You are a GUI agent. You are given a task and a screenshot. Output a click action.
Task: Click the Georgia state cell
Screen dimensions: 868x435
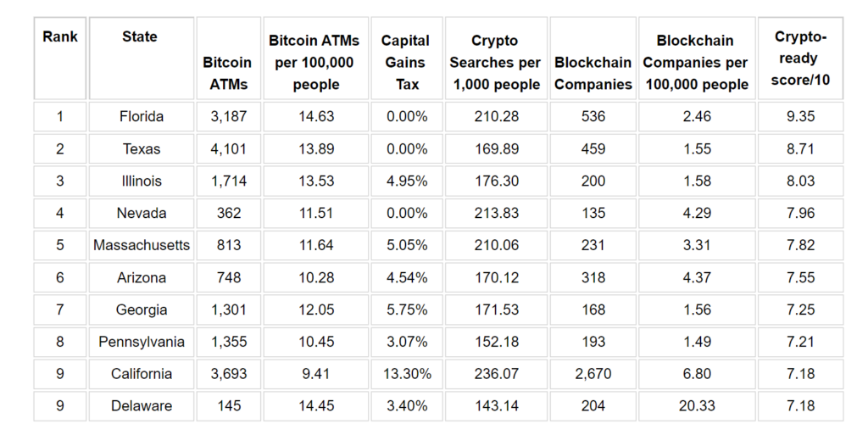coord(142,310)
